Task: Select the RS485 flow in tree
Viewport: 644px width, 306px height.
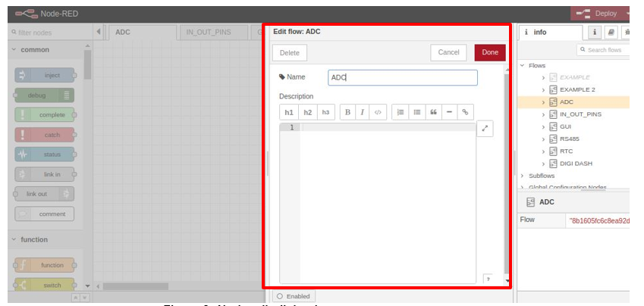Action: [569, 139]
